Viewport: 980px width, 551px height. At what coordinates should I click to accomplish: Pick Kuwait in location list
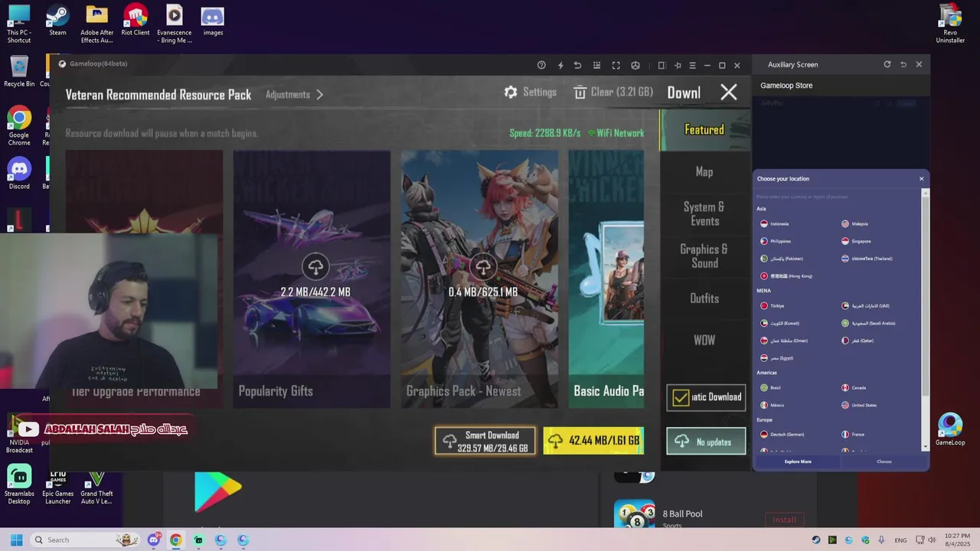[779, 324]
